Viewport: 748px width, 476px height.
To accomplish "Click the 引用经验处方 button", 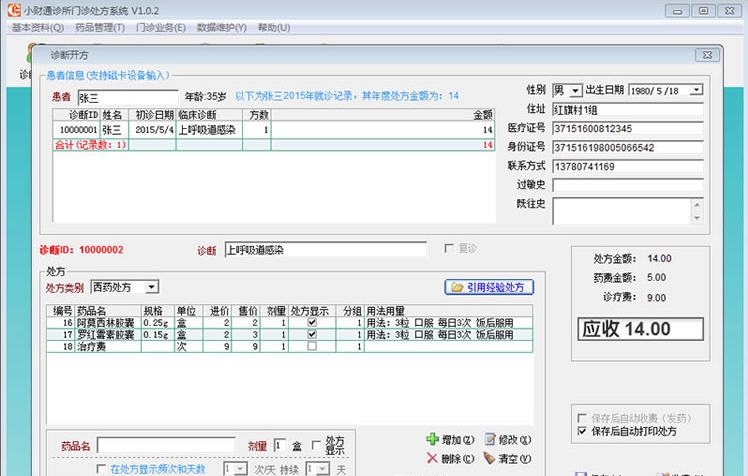I will (489, 287).
